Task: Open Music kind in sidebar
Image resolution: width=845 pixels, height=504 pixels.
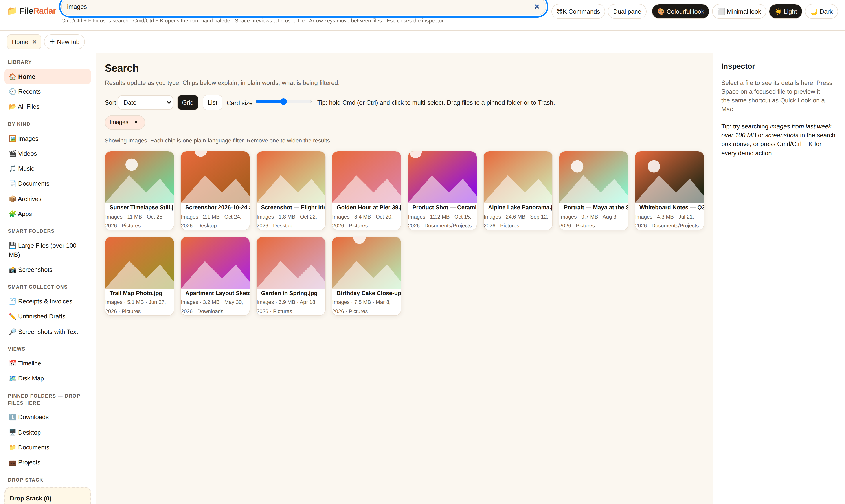Action: tap(48, 168)
